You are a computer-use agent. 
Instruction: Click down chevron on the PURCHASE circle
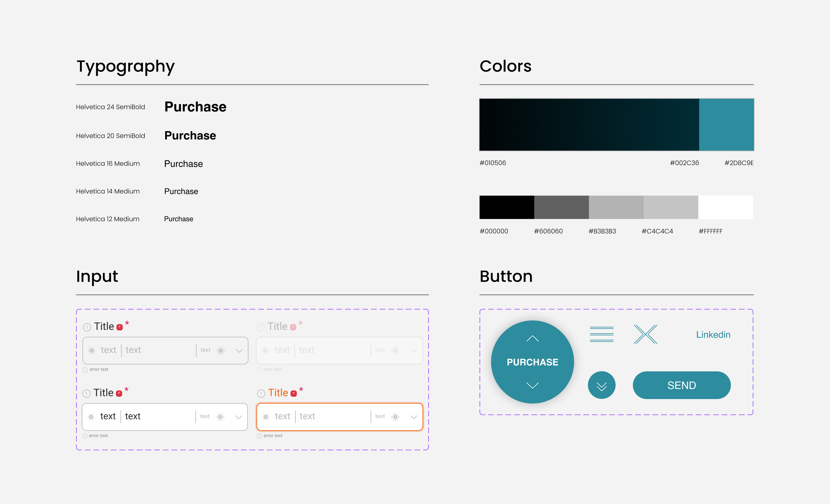pyautogui.click(x=532, y=385)
